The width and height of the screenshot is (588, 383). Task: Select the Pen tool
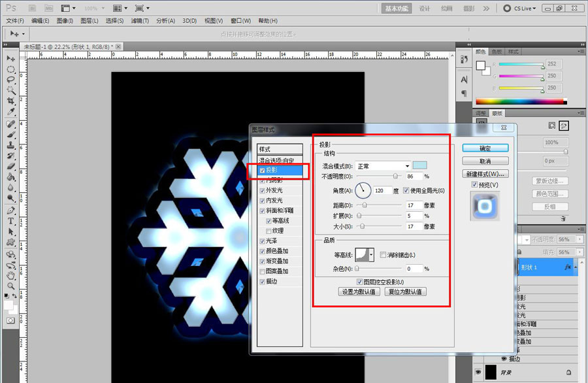(11, 210)
